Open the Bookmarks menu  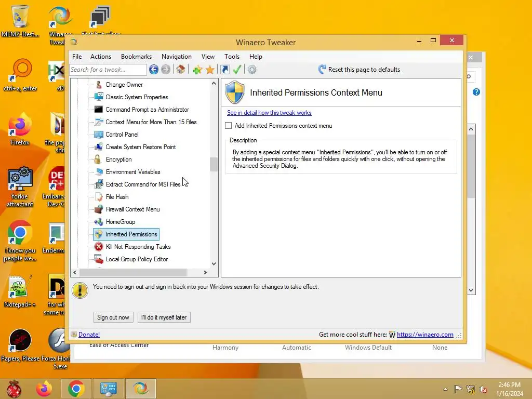[x=137, y=57]
